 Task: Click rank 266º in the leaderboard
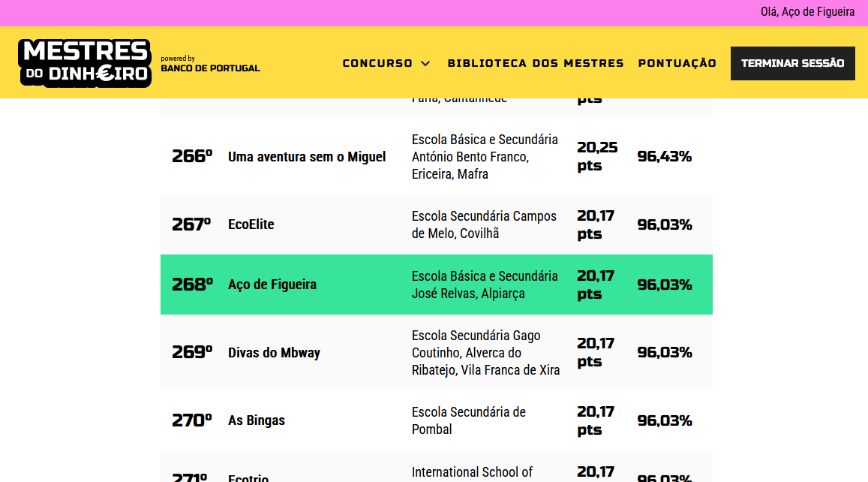click(192, 156)
